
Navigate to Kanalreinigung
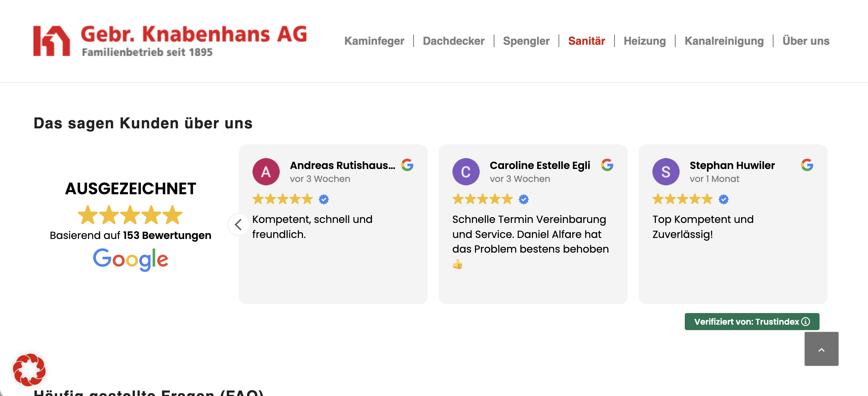(x=724, y=41)
